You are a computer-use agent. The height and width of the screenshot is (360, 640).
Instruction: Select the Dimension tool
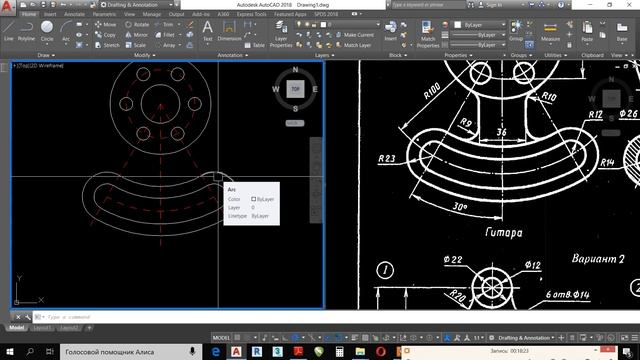pyautogui.click(x=229, y=31)
